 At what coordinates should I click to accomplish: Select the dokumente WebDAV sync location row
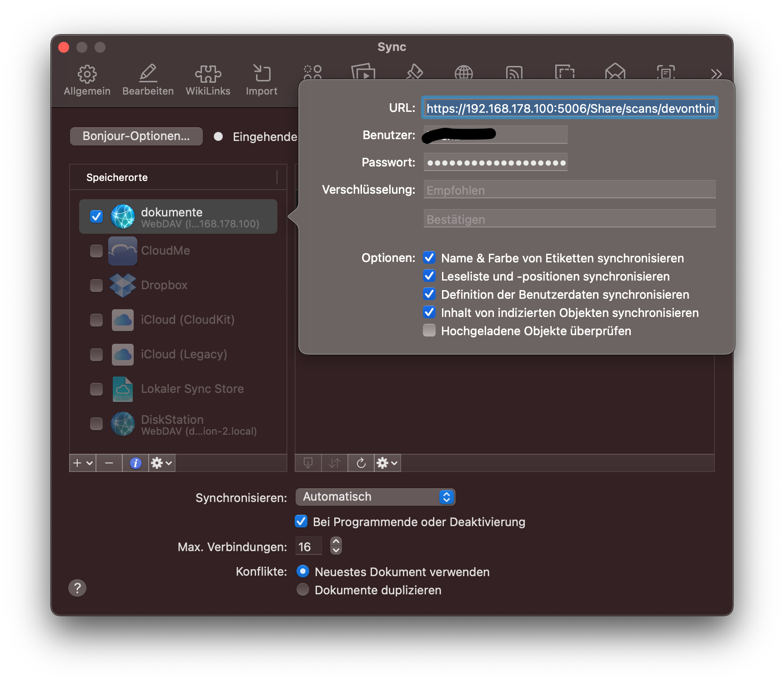click(x=178, y=216)
